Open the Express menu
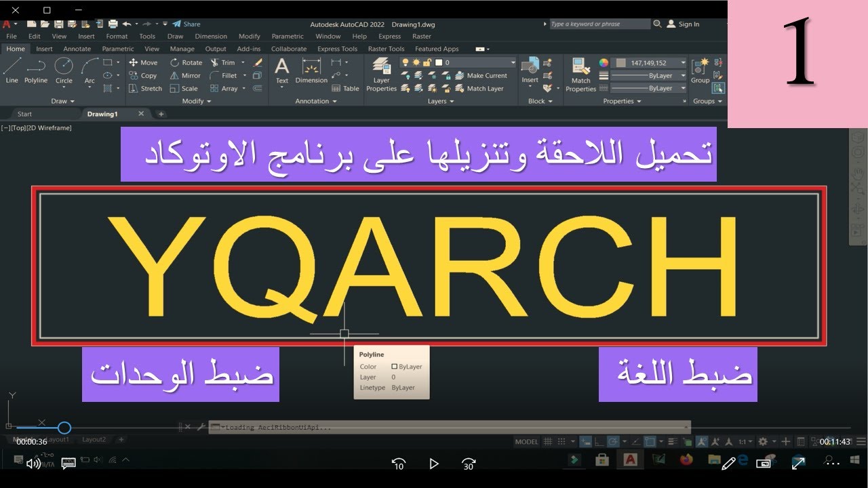 click(389, 36)
